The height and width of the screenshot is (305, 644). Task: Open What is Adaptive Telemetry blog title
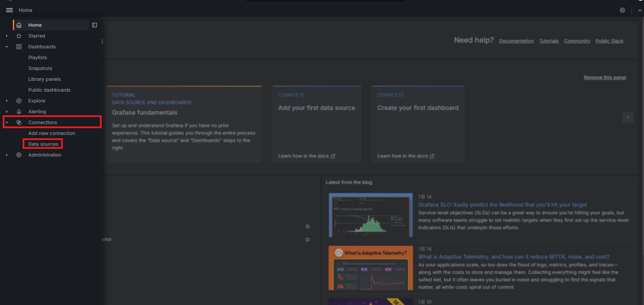[x=514, y=257]
